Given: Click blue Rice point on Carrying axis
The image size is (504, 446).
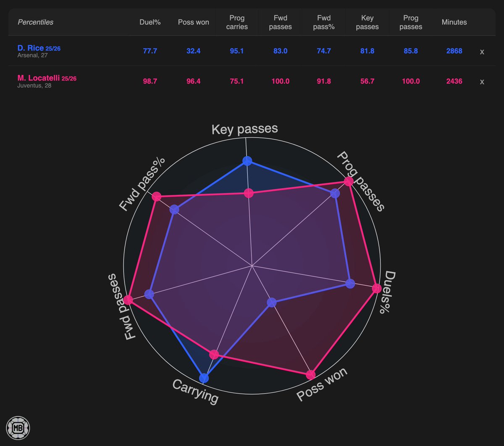Looking at the screenshot, I should tap(204, 378).
